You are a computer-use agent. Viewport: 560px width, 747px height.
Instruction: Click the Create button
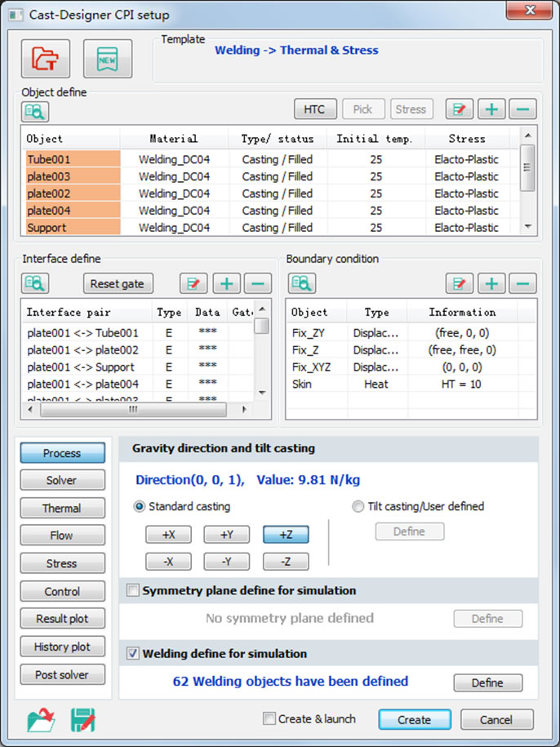pyautogui.click(x=415, y=719)
